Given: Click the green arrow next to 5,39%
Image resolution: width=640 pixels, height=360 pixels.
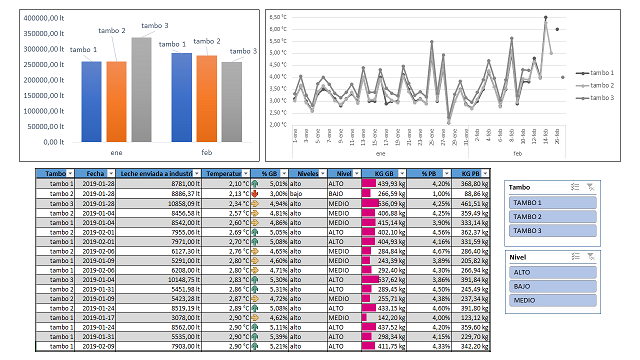Looking at the screenshot, I should (x=255, y=336).
